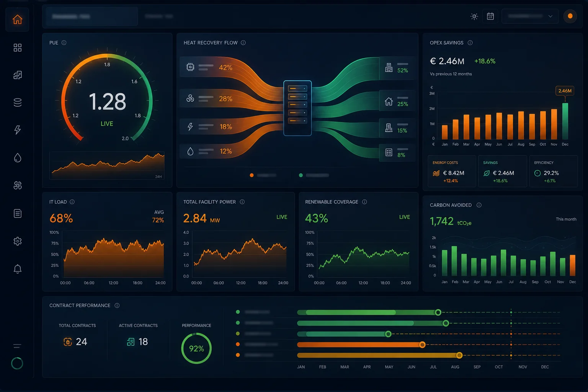Click the orange Dec bar in Carbon Avoided
This screenshot has height=392, width=588.
click(573, 265)
